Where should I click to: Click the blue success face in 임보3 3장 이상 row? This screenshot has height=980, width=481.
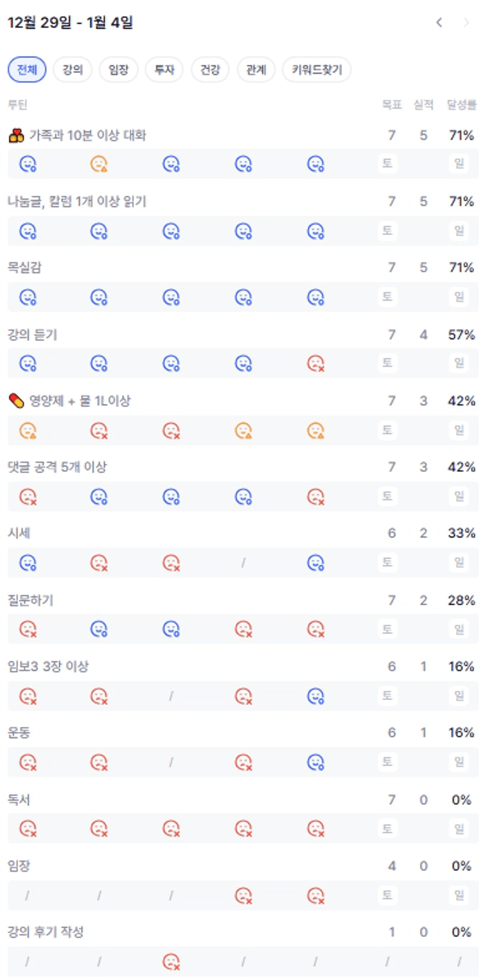pyautogui.click(x=316, y=696)
